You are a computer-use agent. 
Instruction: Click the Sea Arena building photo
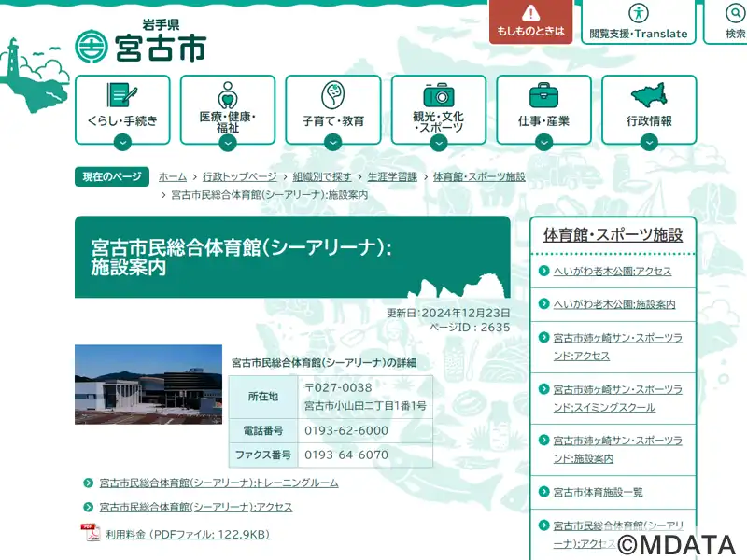click(x=148, y=385)
